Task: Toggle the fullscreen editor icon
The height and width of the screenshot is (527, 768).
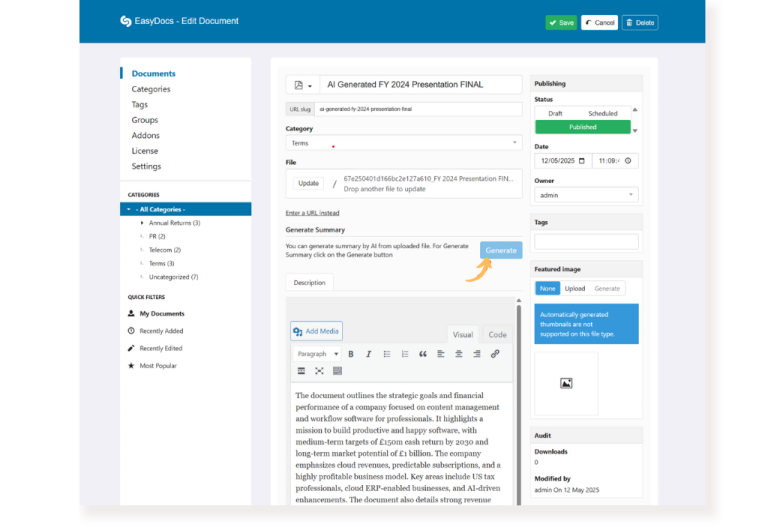Action: (319, 371)
